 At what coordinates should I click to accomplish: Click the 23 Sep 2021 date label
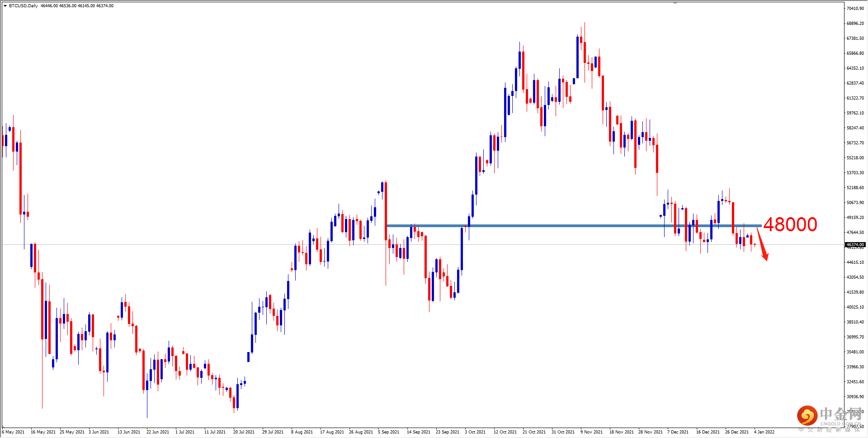point(448,432)
